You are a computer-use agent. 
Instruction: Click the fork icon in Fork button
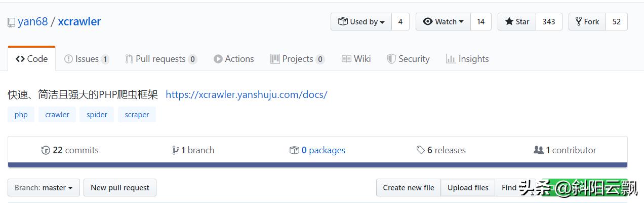pyautogui.click(x=578, y=21)
